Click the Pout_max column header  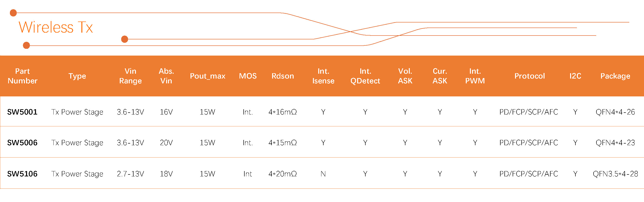pos(207,76)
